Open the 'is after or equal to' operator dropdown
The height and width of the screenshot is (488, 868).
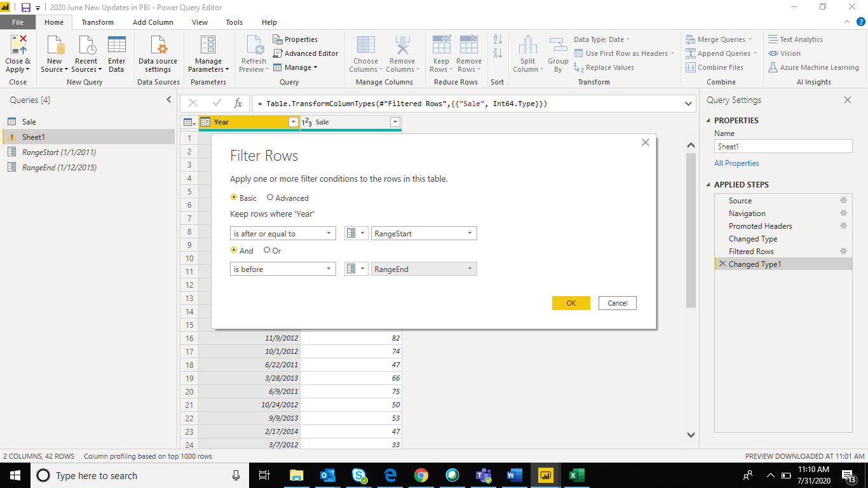(x=283, y=233)
